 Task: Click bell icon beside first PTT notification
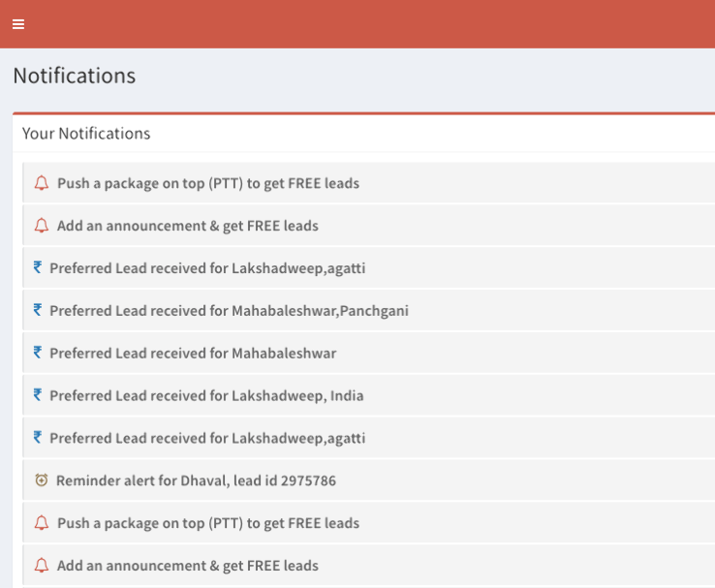point(42,183)
